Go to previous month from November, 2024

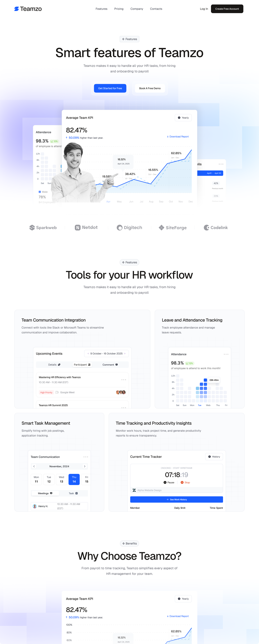pos(34,467)
